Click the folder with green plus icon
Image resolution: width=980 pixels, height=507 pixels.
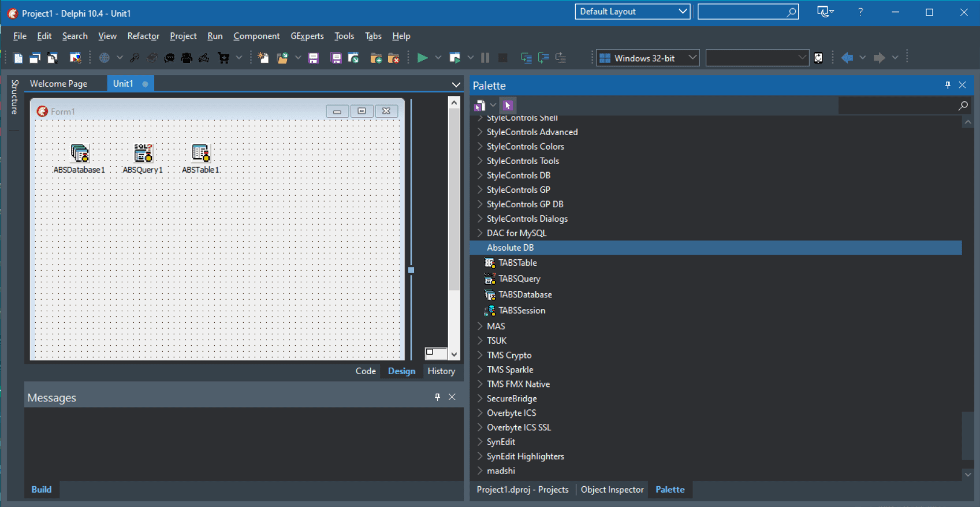(376, 58)
